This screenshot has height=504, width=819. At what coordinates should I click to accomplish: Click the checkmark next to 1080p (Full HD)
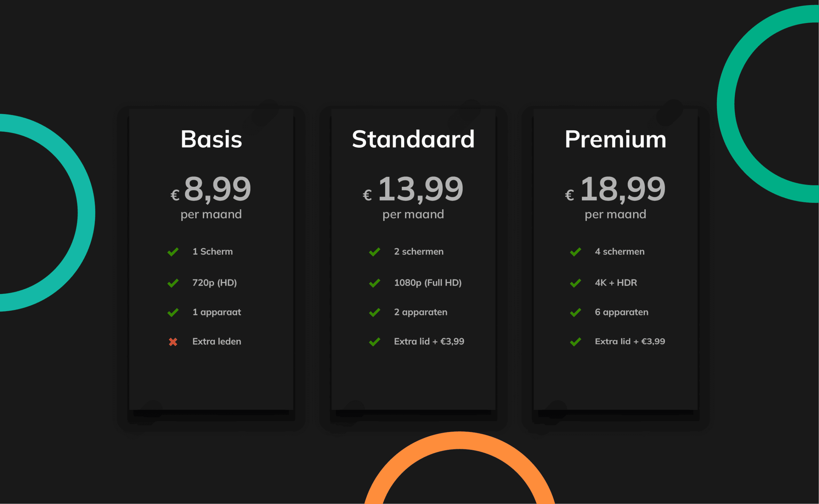[x=375, y=283]
